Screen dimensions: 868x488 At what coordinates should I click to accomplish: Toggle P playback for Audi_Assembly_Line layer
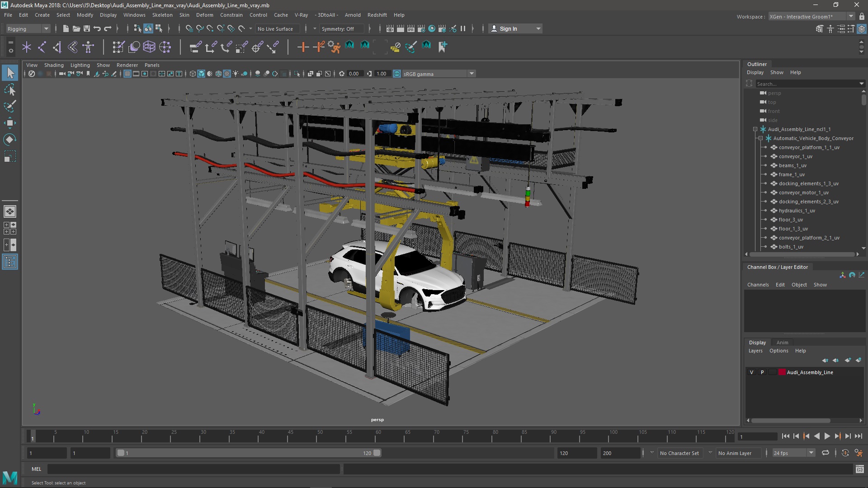(762, 372)
